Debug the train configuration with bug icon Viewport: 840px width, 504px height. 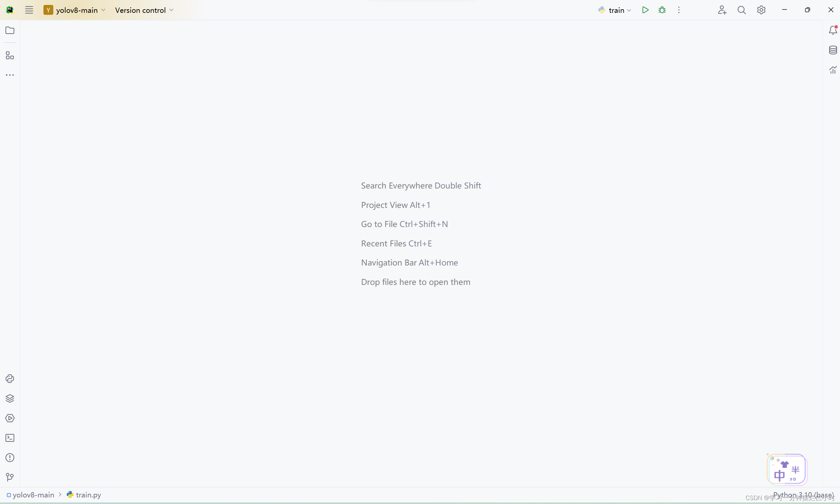[x=662, y=10]
